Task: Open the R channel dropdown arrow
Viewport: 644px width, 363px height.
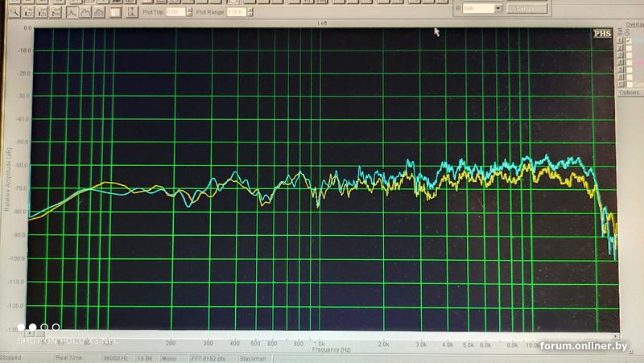Action: [x=498, y=9]
